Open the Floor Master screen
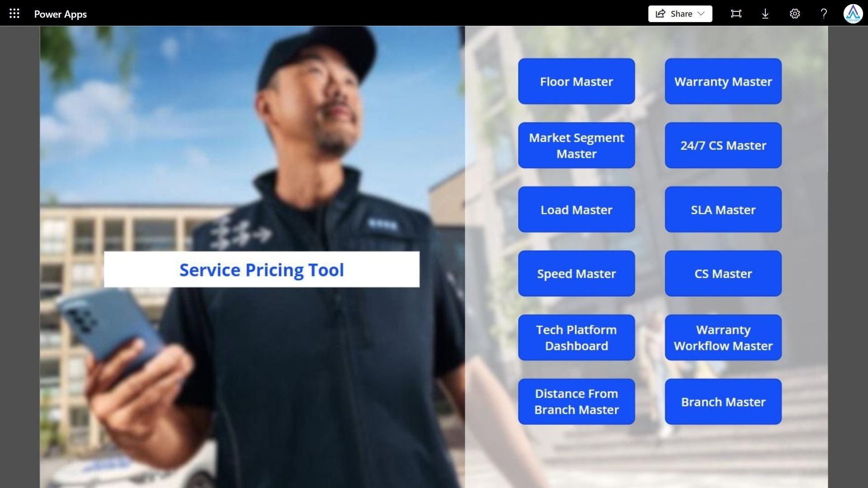The width and height of the screenshot is (868, 488). [x=576, y=81]
